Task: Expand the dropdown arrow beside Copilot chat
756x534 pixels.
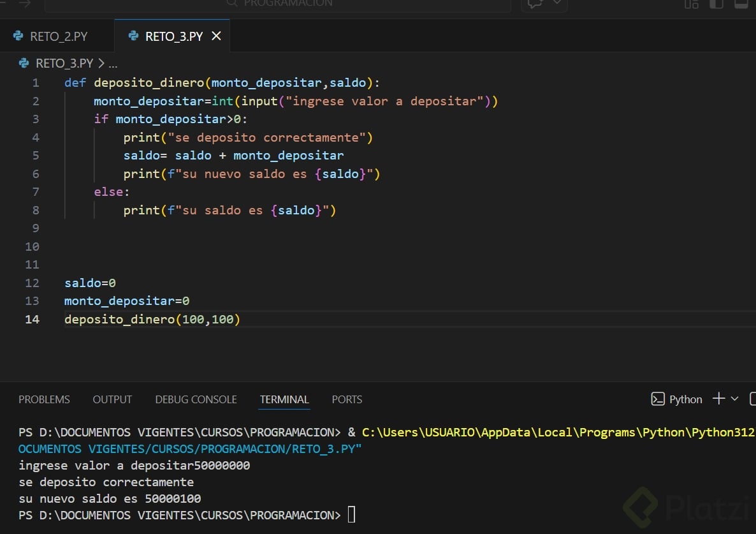Action: (x=556, y=3)
